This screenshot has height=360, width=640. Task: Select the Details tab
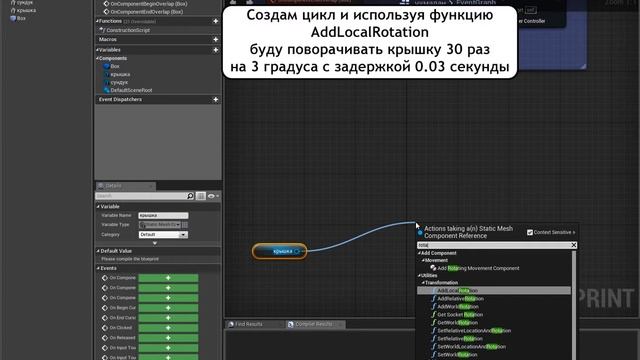pyautogui.click(x=125, y=186)
